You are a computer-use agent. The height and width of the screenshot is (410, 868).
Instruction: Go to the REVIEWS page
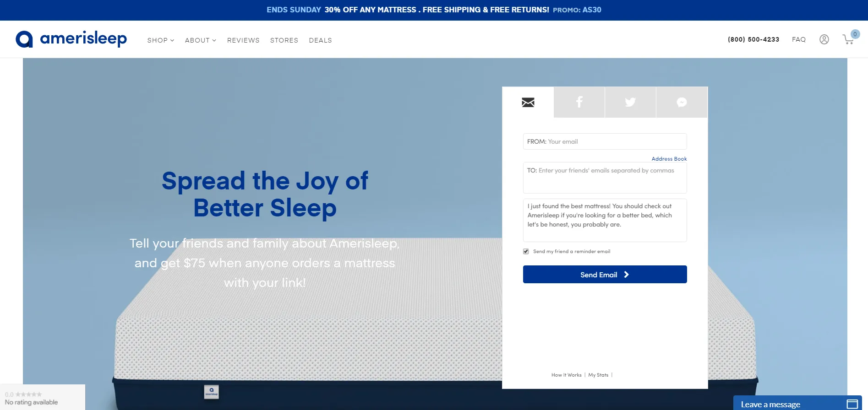[243, 40]
